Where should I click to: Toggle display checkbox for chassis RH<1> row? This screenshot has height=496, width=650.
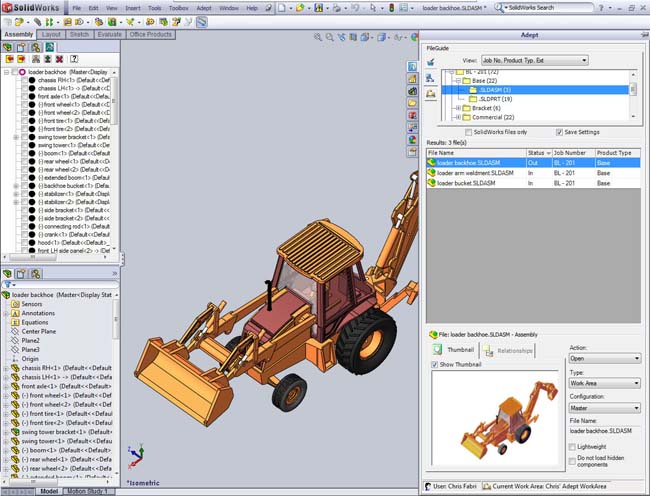[x=24, y=80]
